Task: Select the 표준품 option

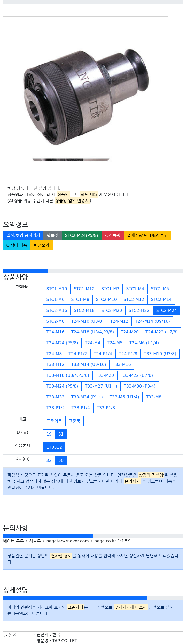Action: click(74, 421)
